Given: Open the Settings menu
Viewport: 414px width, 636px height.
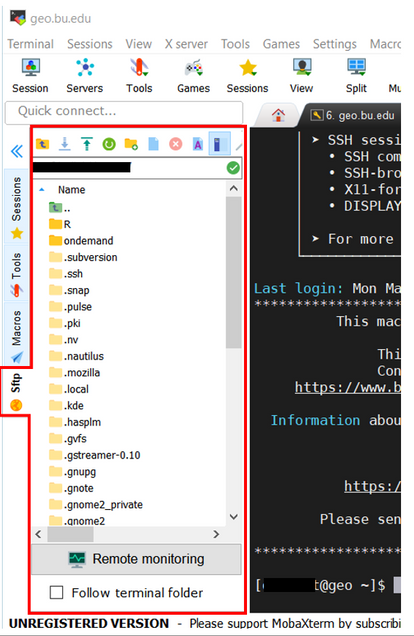Looking at the screenshot, I should 335,44.
